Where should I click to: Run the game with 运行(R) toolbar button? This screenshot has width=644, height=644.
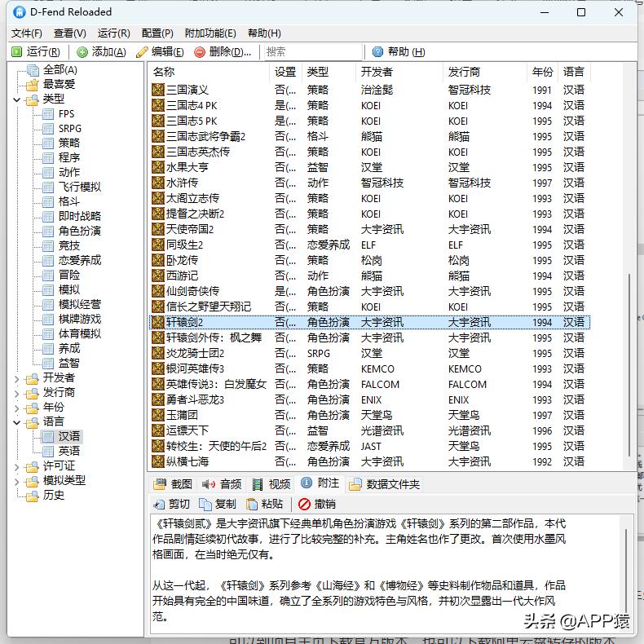36,51
